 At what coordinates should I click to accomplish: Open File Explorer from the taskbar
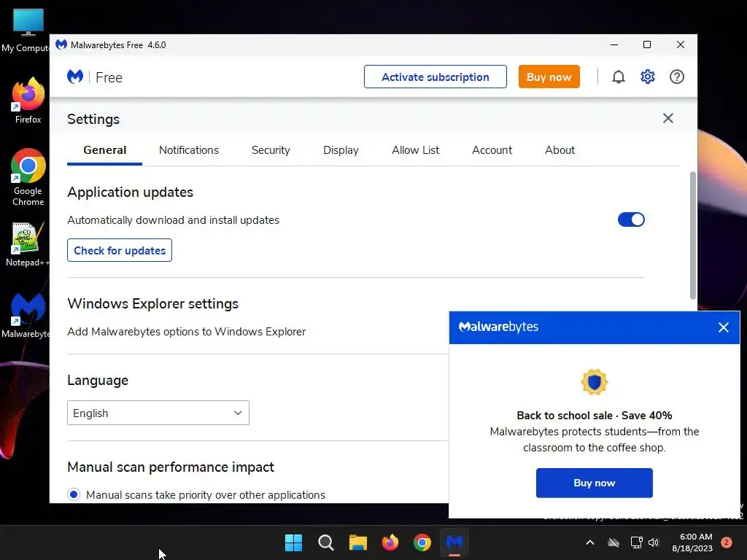pyautogui.click(x=357, y=542)
